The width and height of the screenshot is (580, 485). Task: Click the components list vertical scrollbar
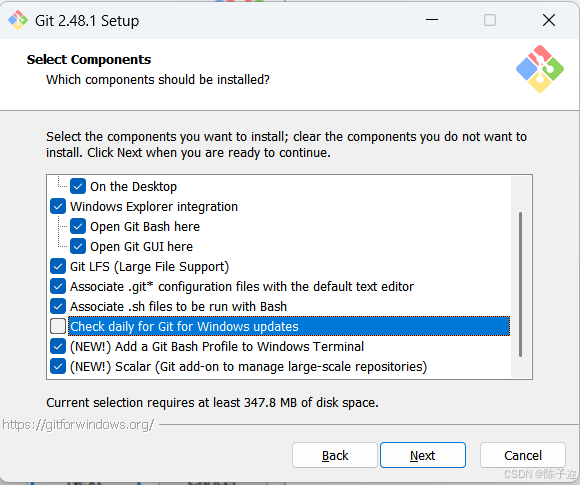pyautogui.click(x=520, y=284)
